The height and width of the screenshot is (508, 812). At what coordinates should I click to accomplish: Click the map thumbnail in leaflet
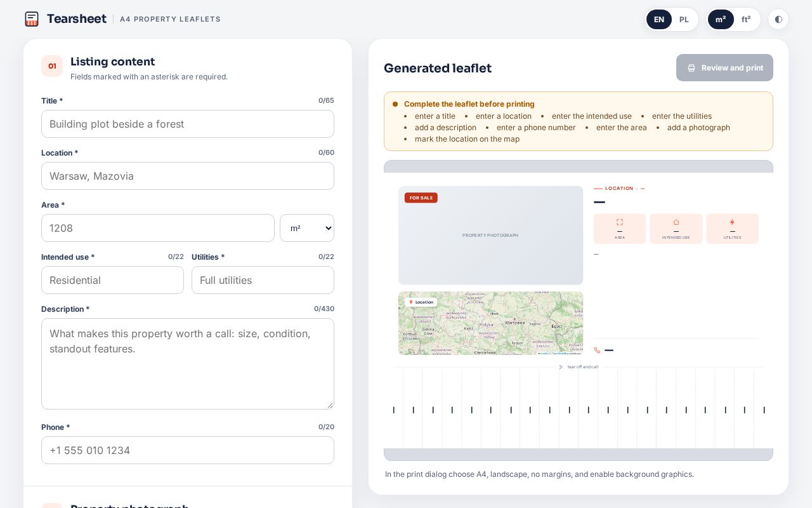[x=490, y=323]
